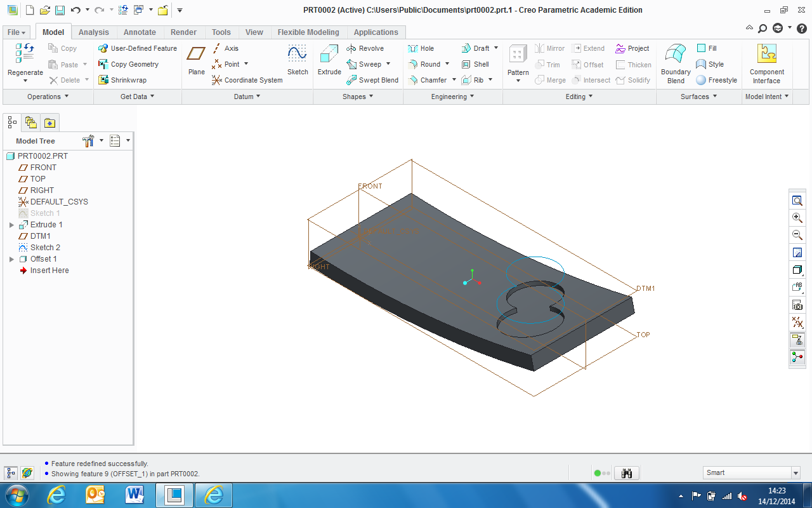Open the Datum group dropdown
Viewport: 812px width, 508px height.
(247, 97)
